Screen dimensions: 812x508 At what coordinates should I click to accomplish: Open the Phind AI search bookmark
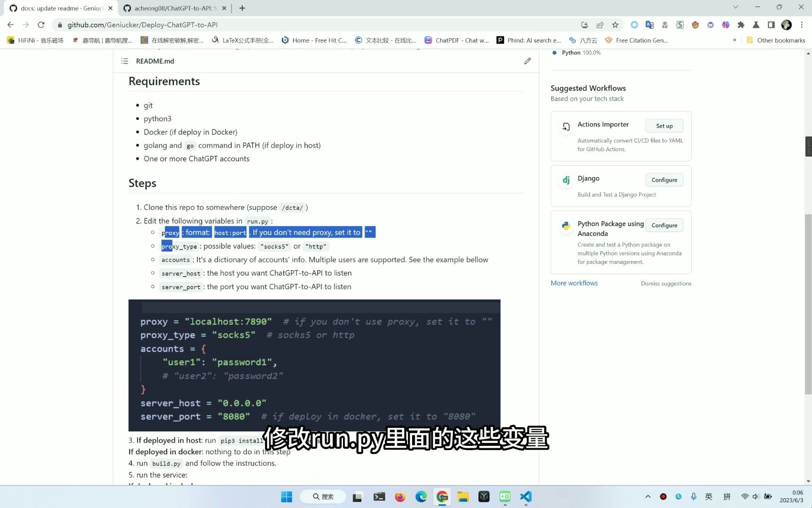(x=529, y=40)
